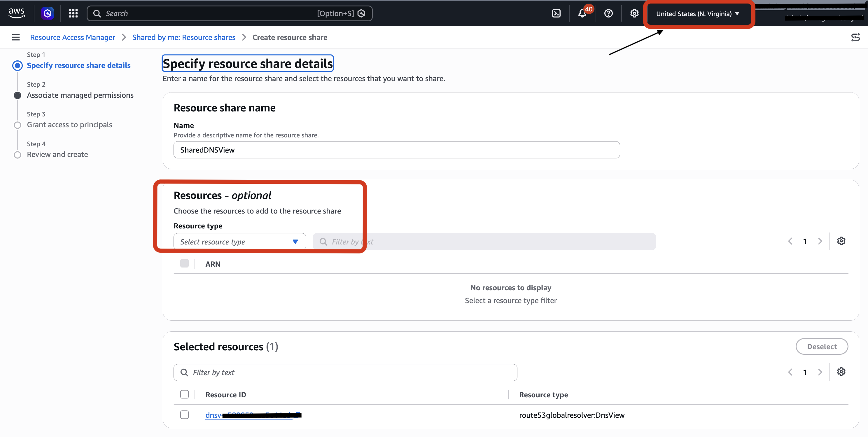The width and height of the screenshot is (868, 437).
Task: Open the Select resource type dropdown
Action: pyautogui.click(x=239, y=242)
